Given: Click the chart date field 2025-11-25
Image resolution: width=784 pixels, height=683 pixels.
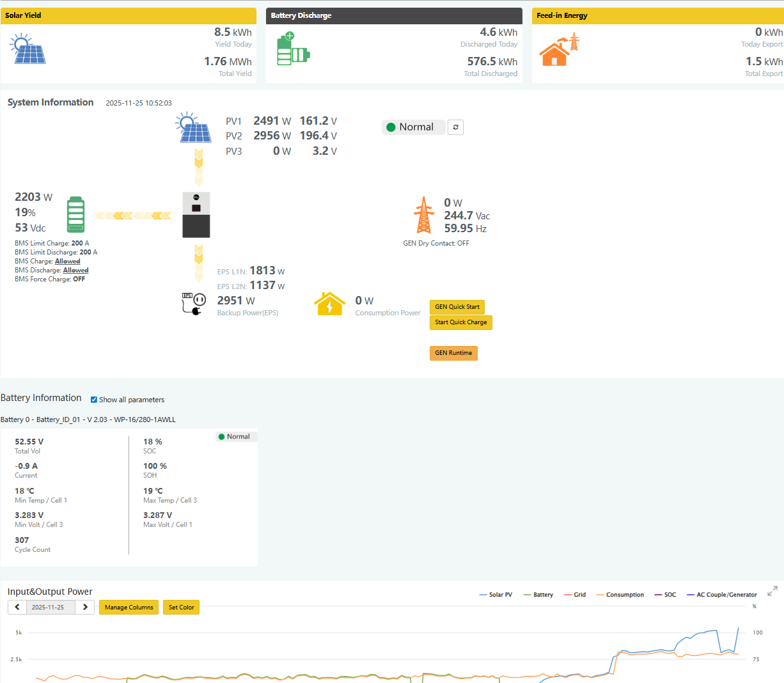Looking at the screenshot, I should [48, 607].
